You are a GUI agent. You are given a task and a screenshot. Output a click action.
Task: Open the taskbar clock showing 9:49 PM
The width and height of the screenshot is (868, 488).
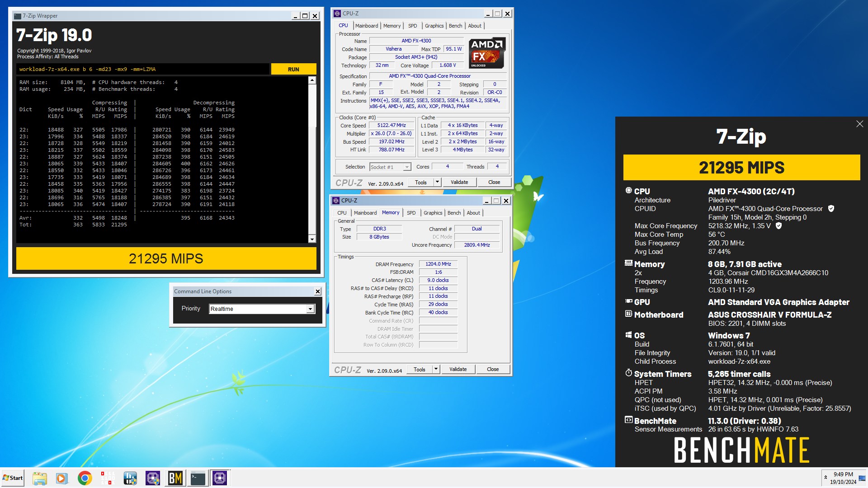point(843,478)
